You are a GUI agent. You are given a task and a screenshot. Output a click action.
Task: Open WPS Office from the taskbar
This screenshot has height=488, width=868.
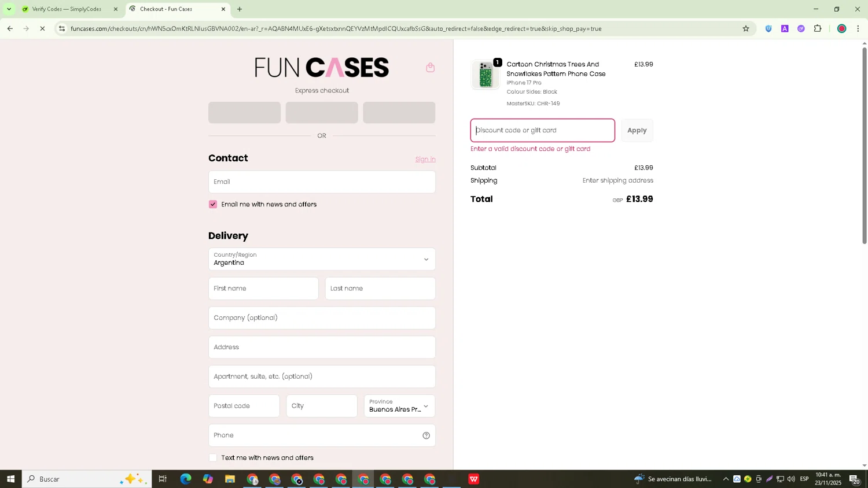click(474, 479)
